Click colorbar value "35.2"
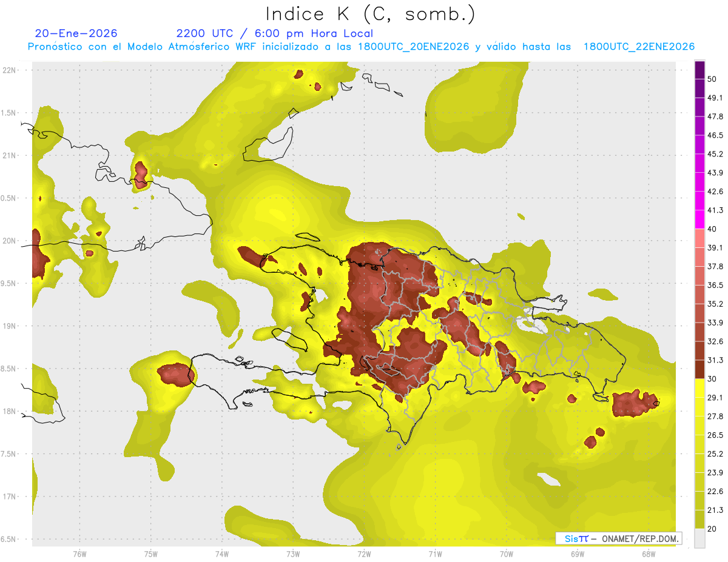Screen dimensions: 728x562 point(715,304)
